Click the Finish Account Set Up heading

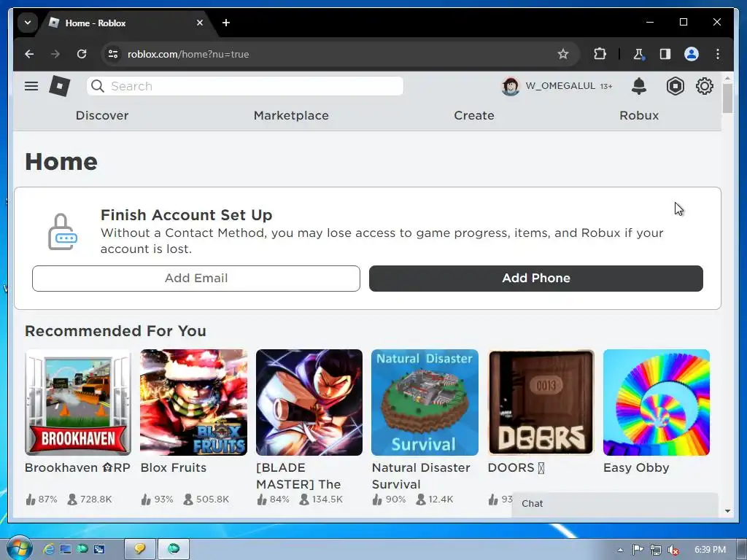coord(186,215)
